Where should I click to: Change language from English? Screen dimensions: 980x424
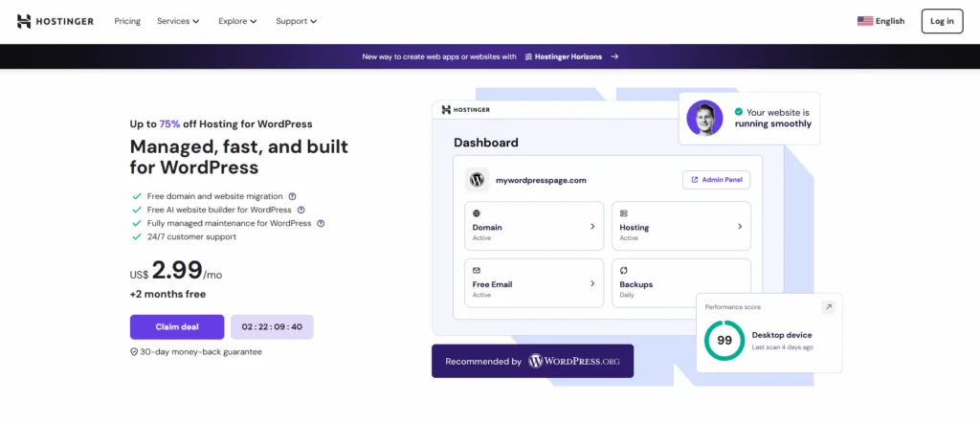point(880,21)
